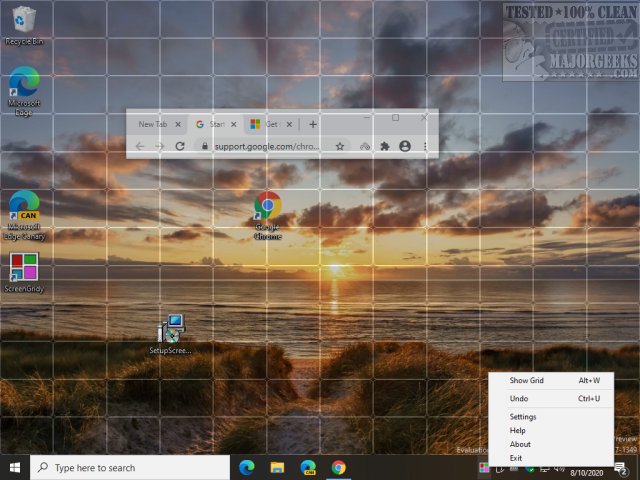640x480 pixels.
Task: Click Chrome's forward arrow
Action: (x=160, y=146)
